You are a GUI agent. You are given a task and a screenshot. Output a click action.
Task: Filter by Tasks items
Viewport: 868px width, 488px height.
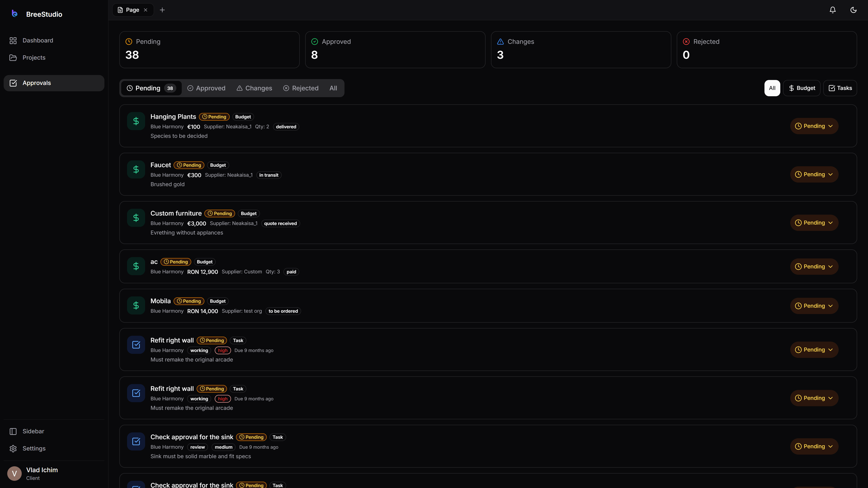click(840, 88)
